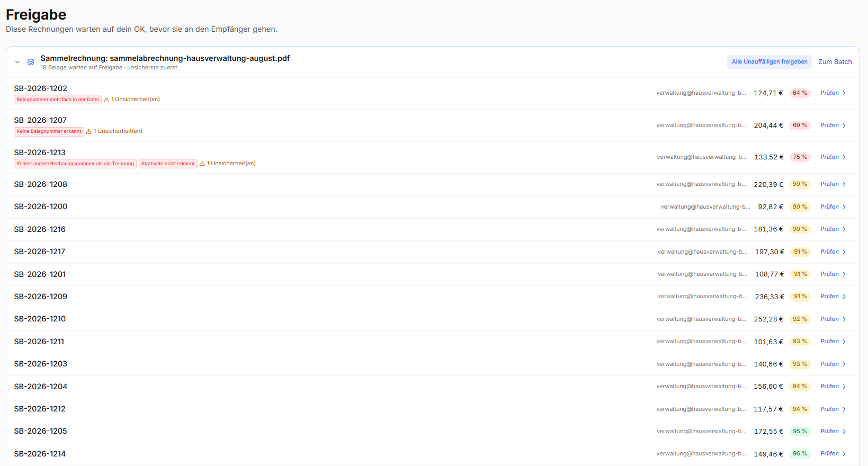Review invoice SB-2026-1208 via Prüfen
The height and width of the screenshot is (466, 868).
(834, 184)
